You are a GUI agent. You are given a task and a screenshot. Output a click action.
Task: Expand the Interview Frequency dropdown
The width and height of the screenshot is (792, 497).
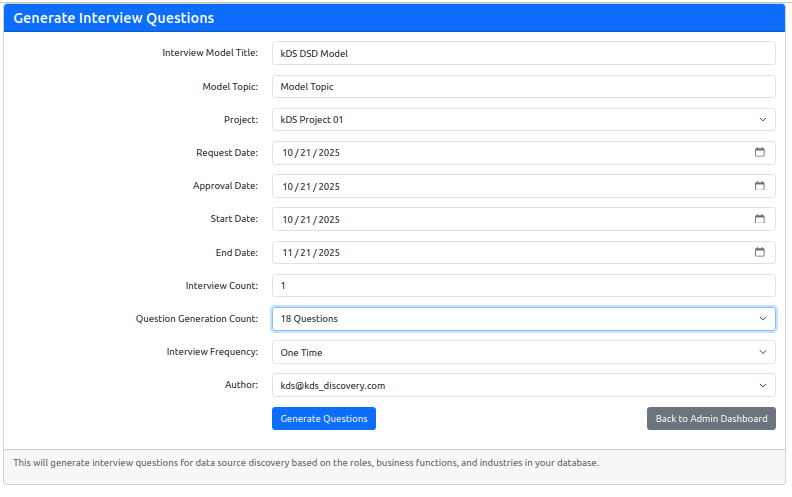pos(523,352)
